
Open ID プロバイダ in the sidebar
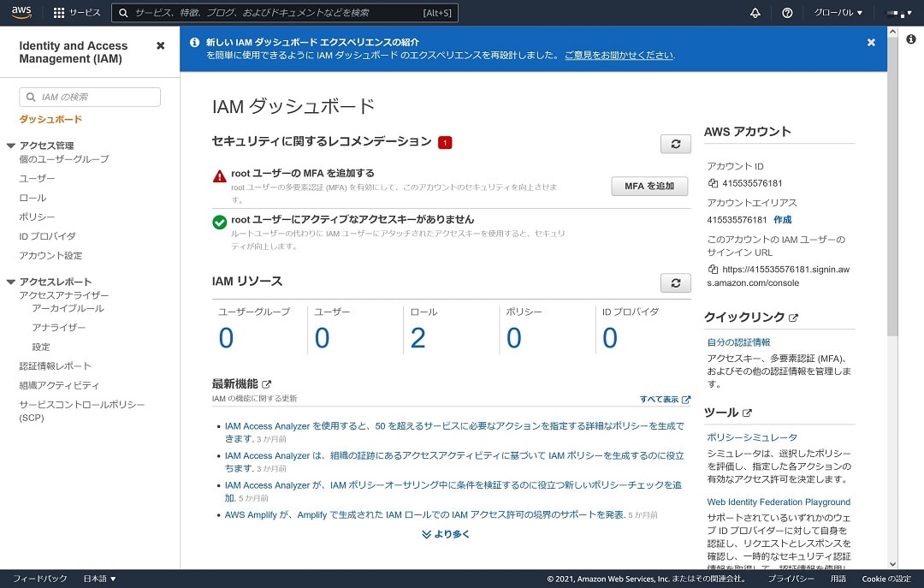(47, 236)
